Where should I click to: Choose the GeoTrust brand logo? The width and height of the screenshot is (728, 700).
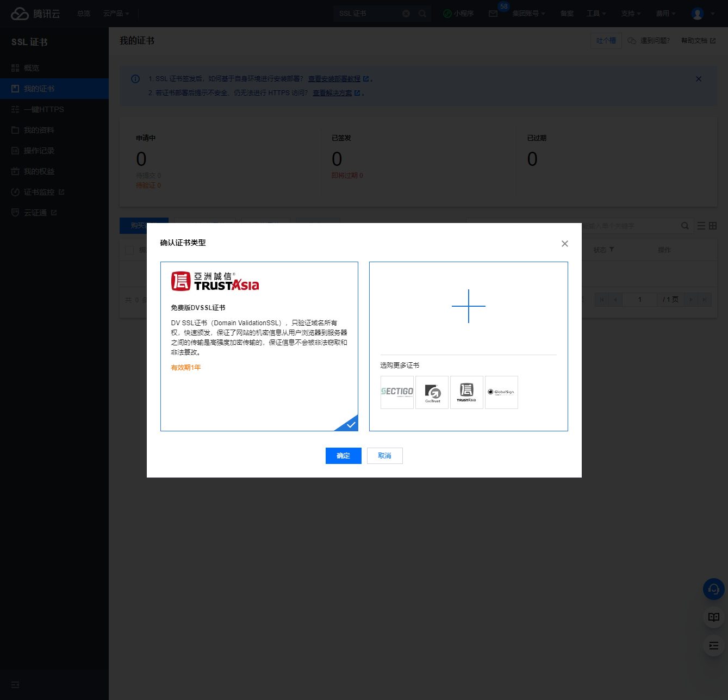(x=432, y=392)
